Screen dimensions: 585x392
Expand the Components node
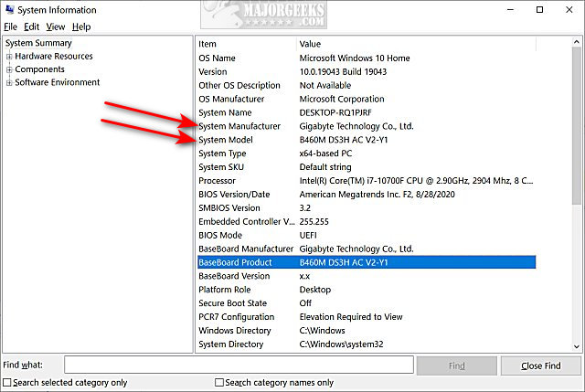(9, 69)
